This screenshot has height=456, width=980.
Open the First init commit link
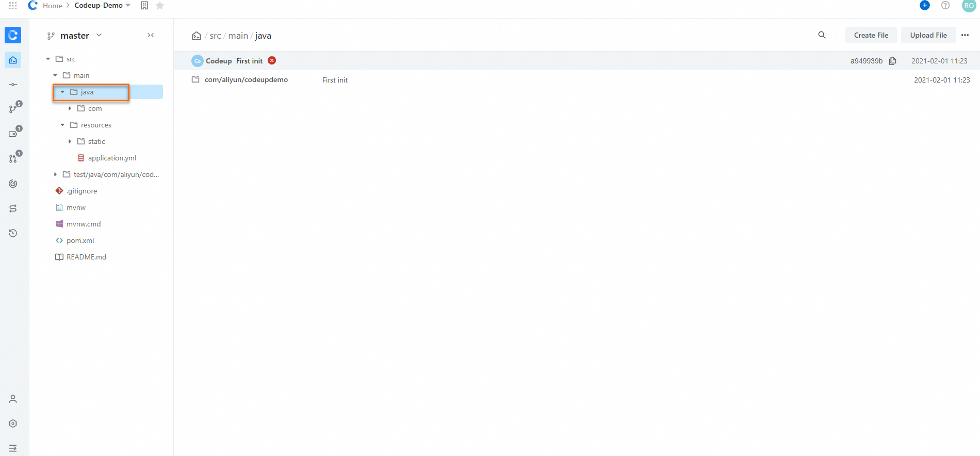pyautogui.click(x=249, y=61)
